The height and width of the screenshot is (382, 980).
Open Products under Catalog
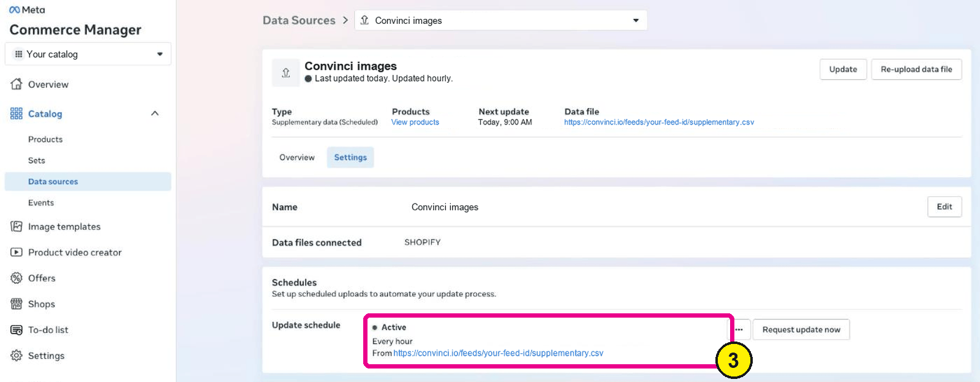45,139
